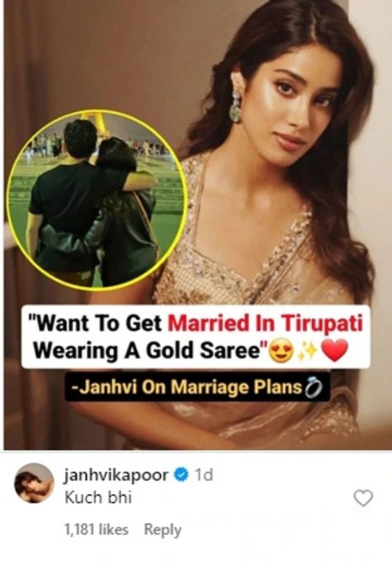The image size is (392, 562).
Task: Click the sparkles emoji in the headline
Action: [x=307, y=351]
